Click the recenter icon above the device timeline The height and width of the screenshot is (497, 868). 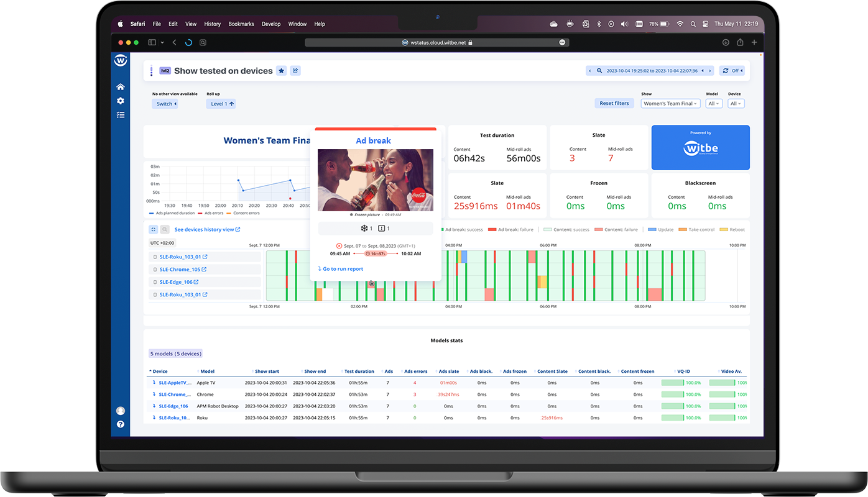(x=154, y=230)
